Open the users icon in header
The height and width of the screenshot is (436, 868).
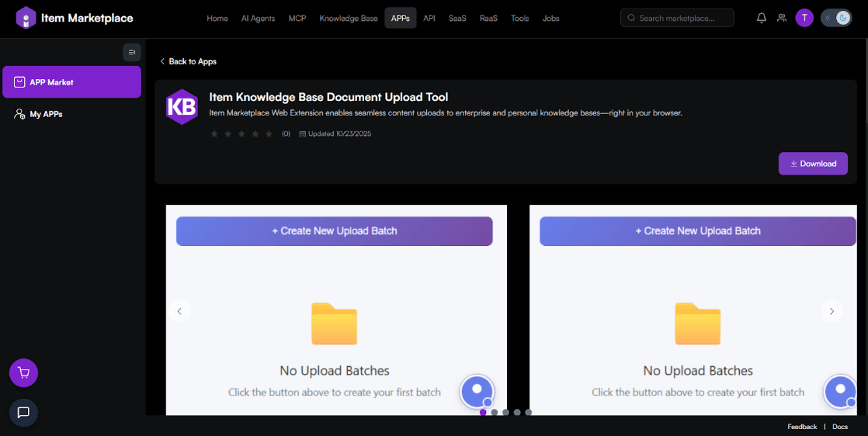coord(782,18)
